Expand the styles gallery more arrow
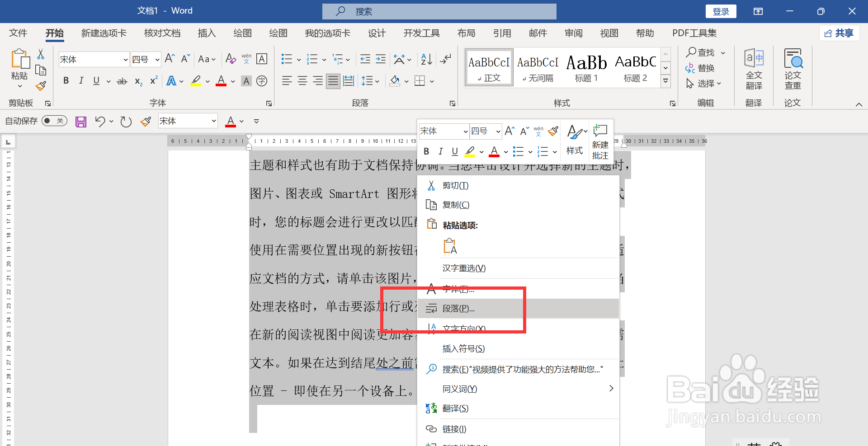This screenshot has height=446, width=868. click(665, 81)
